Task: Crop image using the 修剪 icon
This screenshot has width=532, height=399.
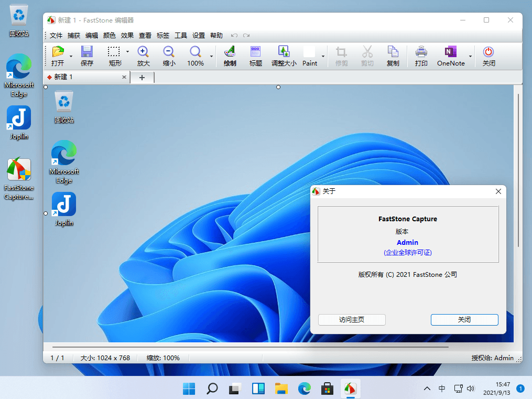Action: coord(341,56)
